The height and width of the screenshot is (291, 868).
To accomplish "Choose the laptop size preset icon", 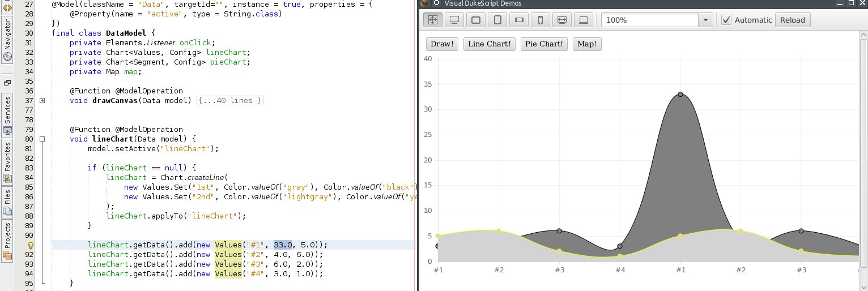I will pos(583,20).
